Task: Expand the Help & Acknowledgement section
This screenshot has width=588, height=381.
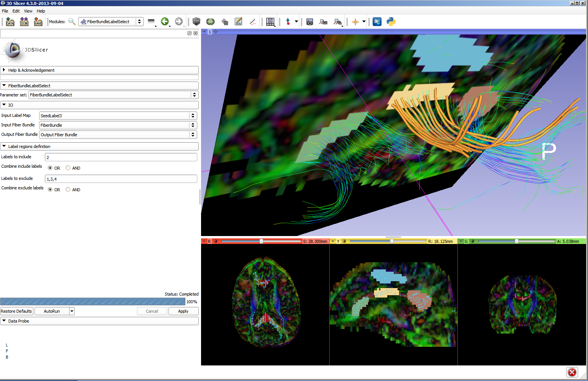Action: point(99,70)
